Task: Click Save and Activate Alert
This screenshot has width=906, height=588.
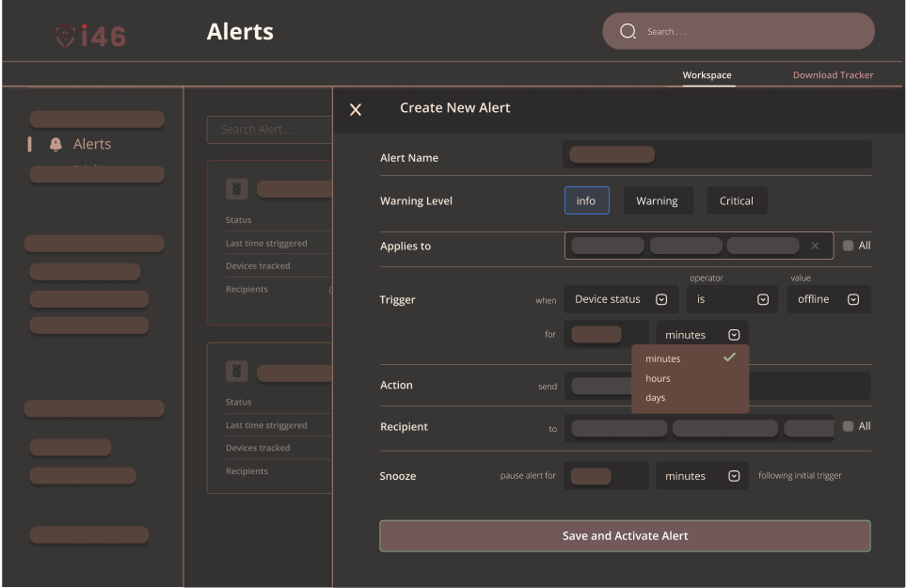Action: click(625, 536)
